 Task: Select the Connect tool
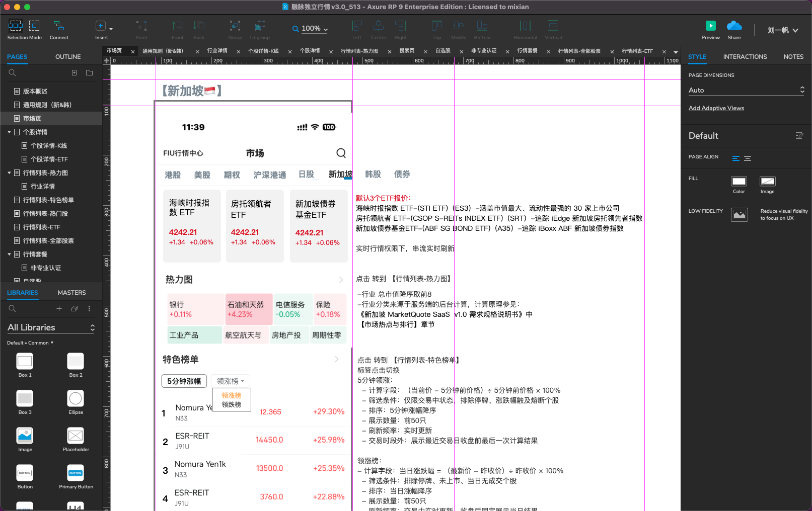[59, 26]
